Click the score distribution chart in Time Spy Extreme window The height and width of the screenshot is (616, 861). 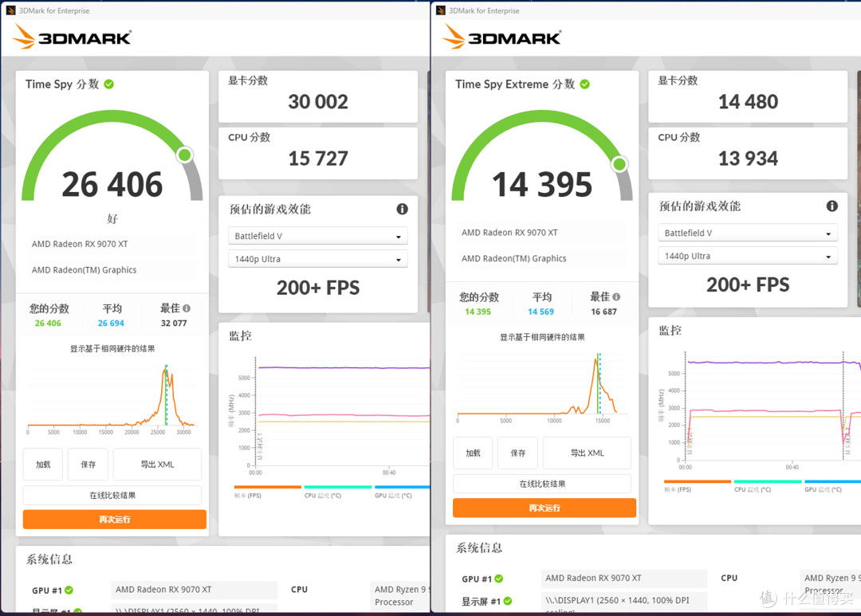pyautogui.click(x=542, y=387)
